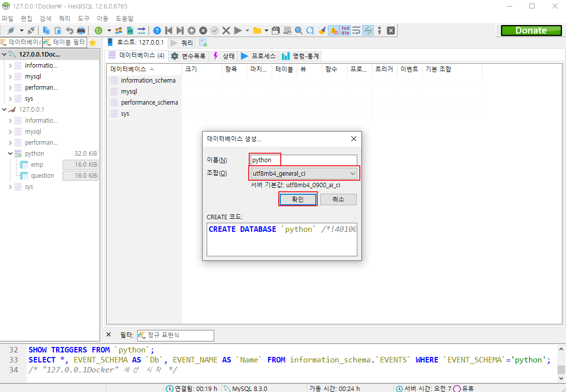Open dropdown arrow next to Run query
This screenshot has width=566, height=392.
point(247,31)
